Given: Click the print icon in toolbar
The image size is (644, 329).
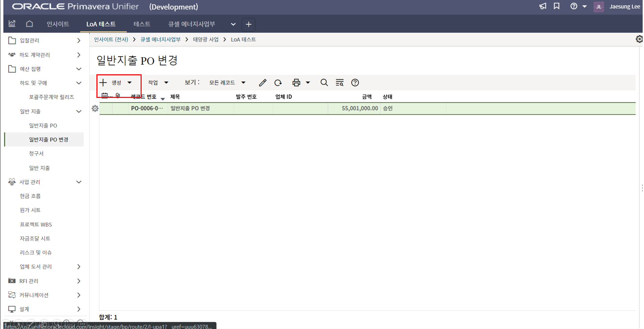Looking at the screenshot, I should coord(296,83).
